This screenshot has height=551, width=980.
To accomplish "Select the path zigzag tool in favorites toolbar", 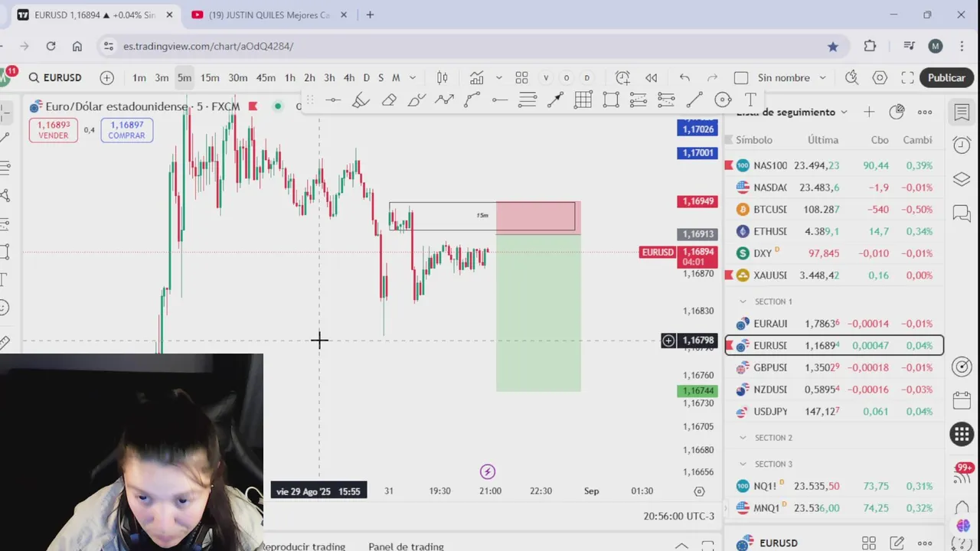I will coord(444,99).
